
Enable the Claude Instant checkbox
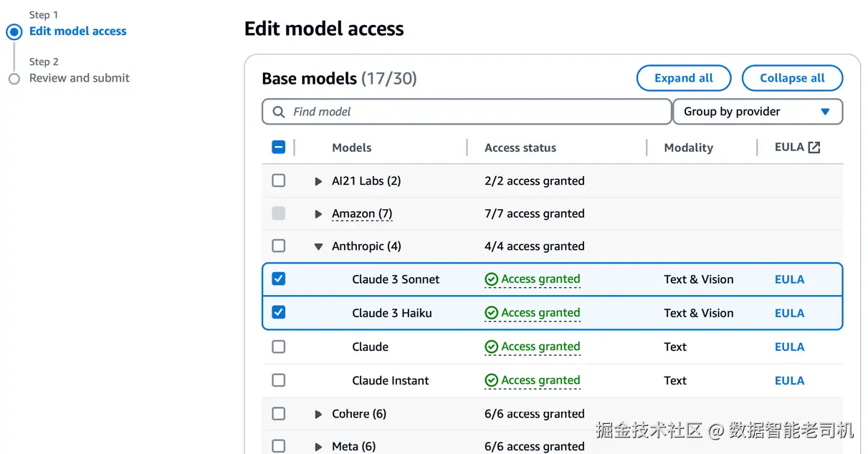pyautogui.click(x=279, y=380)
